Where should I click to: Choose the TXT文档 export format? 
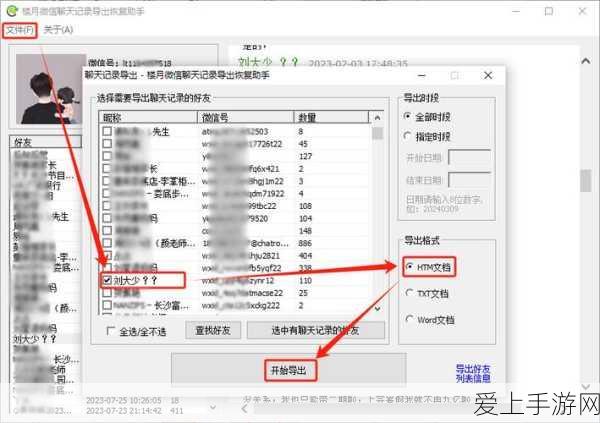(409, 293)
